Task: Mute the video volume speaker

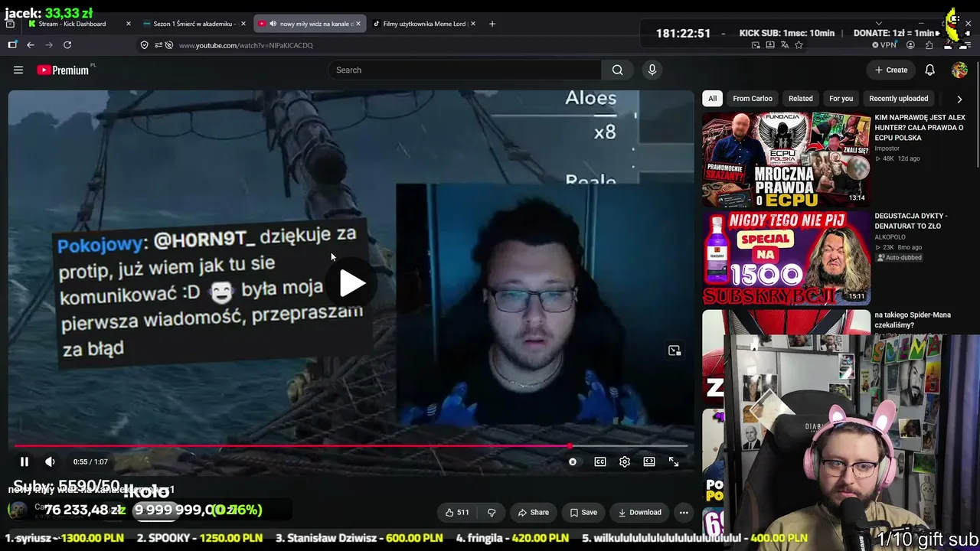Action: point(50,461)
